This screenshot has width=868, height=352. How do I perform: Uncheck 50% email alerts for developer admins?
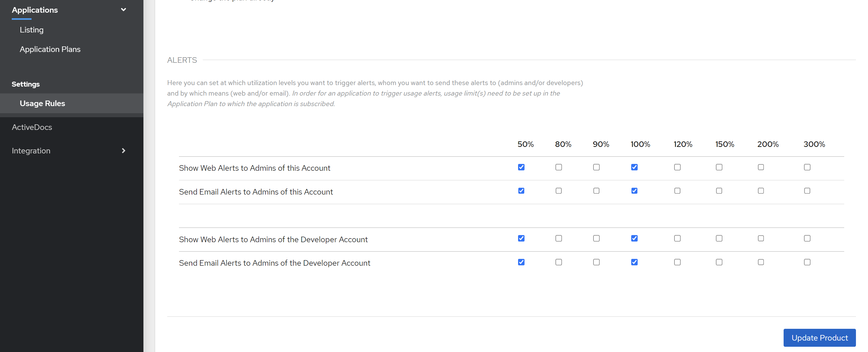tap(521, 262)
